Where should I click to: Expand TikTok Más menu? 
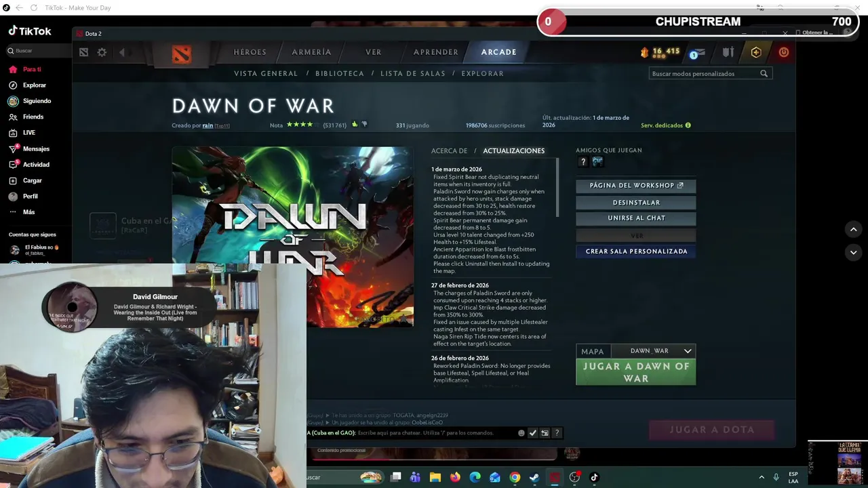coord(22,212)
